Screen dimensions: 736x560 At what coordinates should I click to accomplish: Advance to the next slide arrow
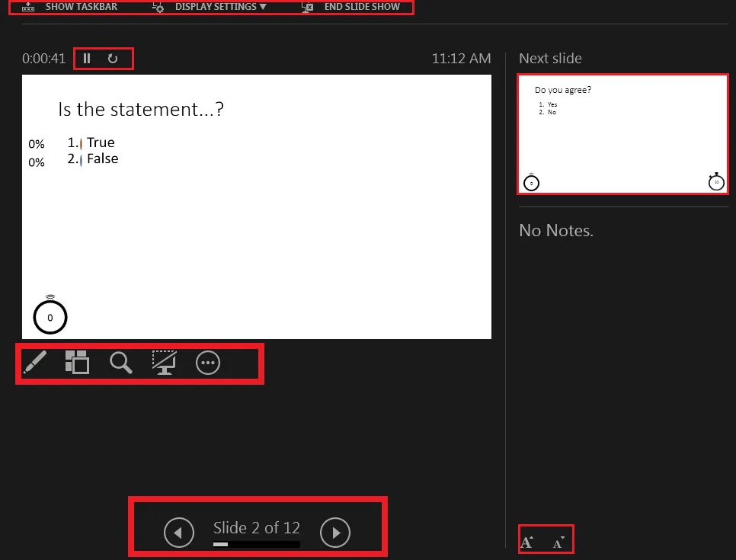coord(335,533)
